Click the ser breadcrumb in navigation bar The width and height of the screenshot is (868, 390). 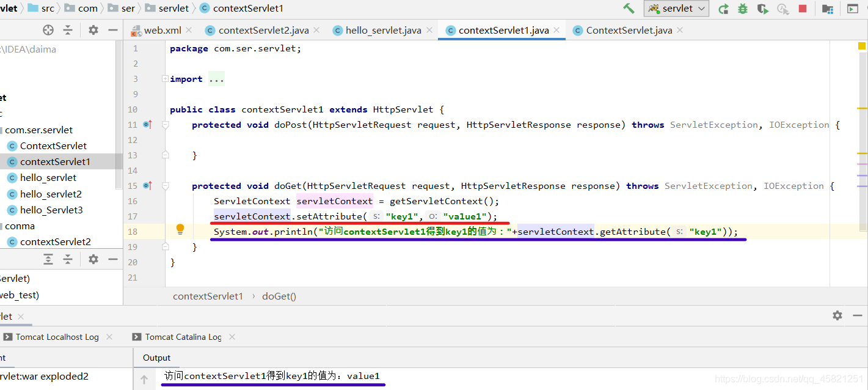tap(122, 9)
